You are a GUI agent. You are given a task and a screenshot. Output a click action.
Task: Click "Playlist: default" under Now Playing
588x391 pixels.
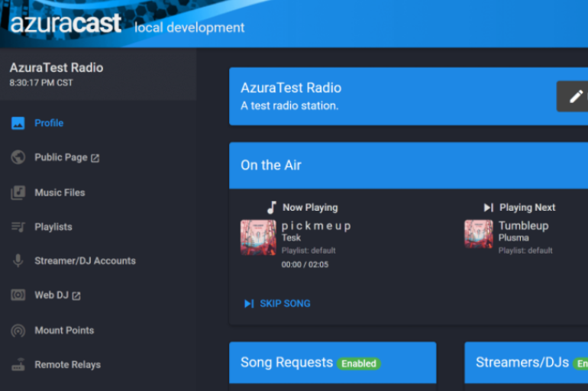(309, 250)
